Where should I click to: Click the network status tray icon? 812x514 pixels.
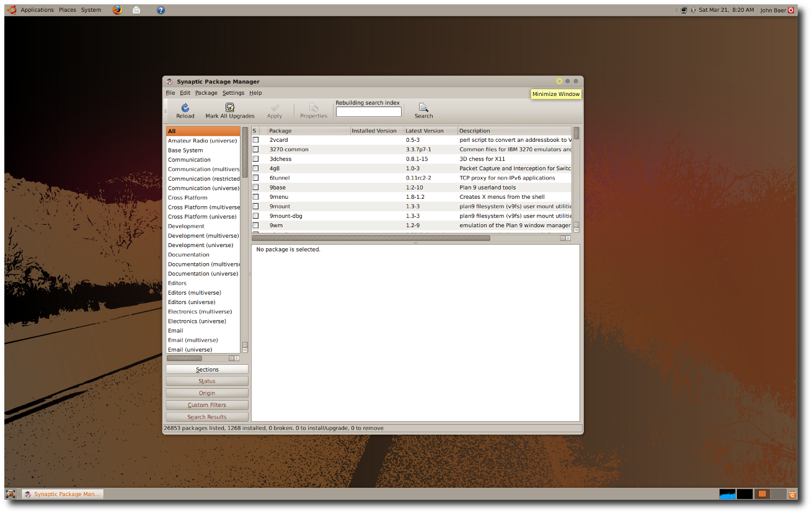click(x=684, y=10)
